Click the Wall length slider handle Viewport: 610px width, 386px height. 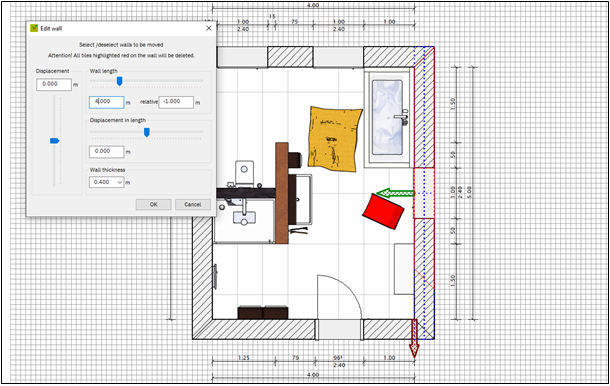(119, 81)
